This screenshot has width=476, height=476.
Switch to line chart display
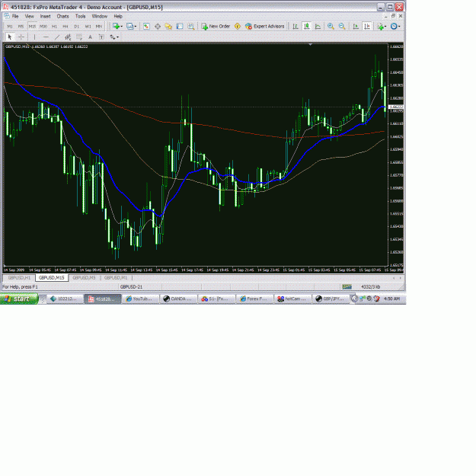[x=318, y=27]
